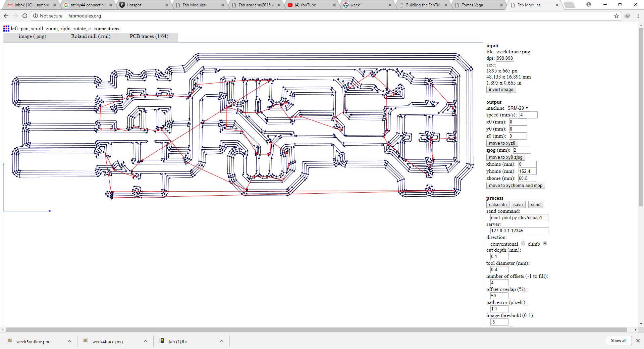644x349 pixels.
Task: Open the machine SRM-20 dropdown
Action: [518, 108]
